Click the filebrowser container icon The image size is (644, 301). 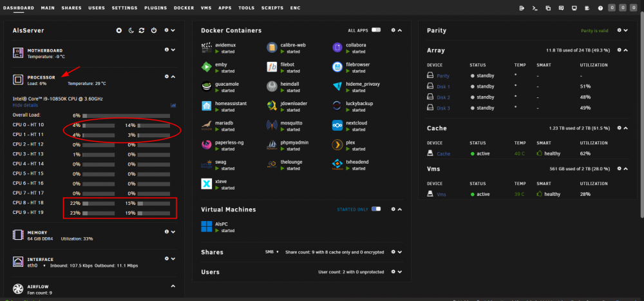(337, 66)
